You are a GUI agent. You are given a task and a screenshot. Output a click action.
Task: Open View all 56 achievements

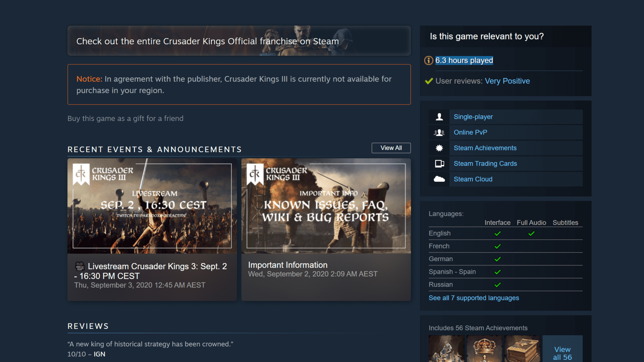click(562, 353)
